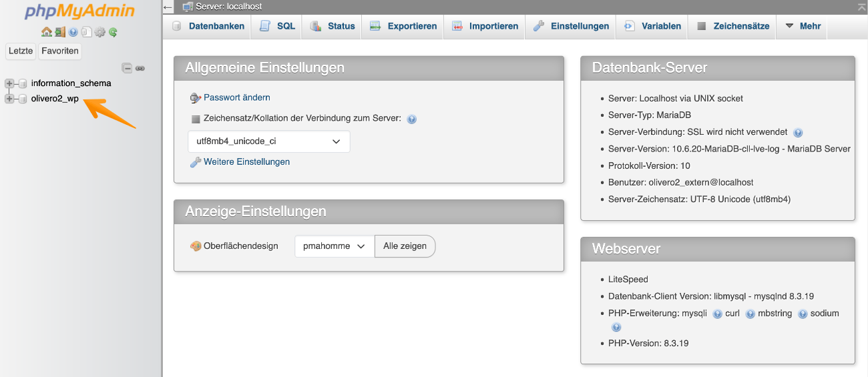Click the phpMyAdmin logo

tap(79, 11)
